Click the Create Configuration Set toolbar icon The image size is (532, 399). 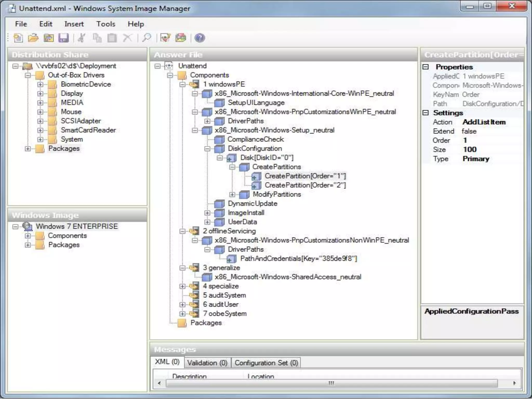181,38
